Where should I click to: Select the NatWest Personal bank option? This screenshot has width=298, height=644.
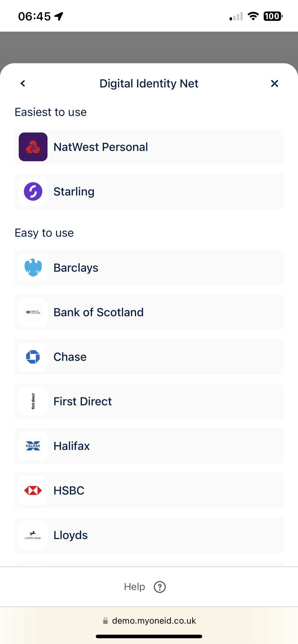[101, 147]
